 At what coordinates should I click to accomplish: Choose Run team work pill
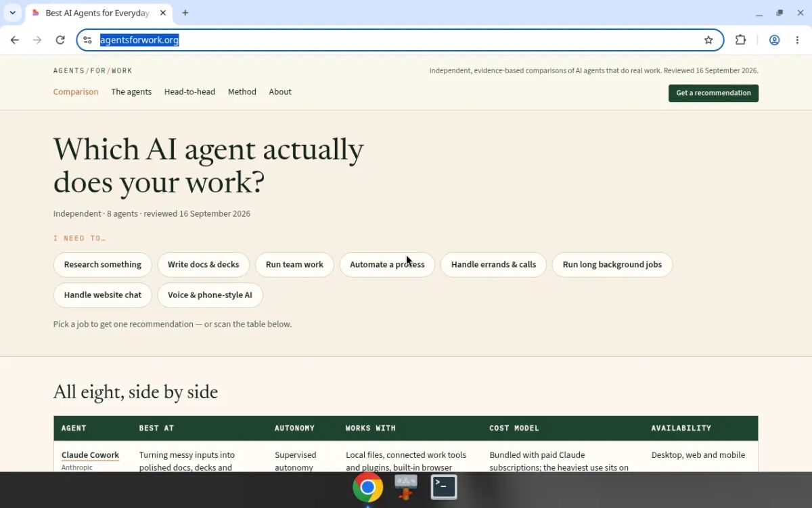294,265
